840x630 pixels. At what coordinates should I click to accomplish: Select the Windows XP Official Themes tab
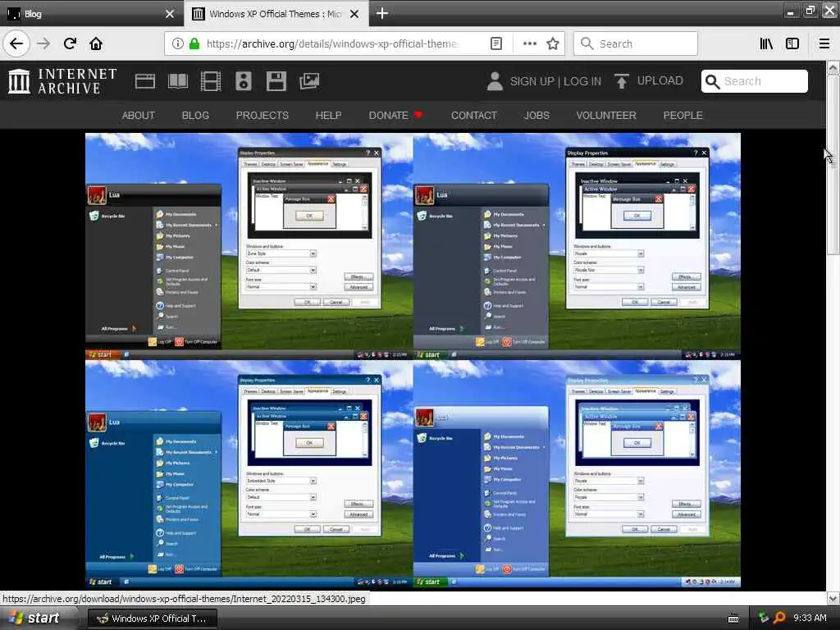point(276,13)
